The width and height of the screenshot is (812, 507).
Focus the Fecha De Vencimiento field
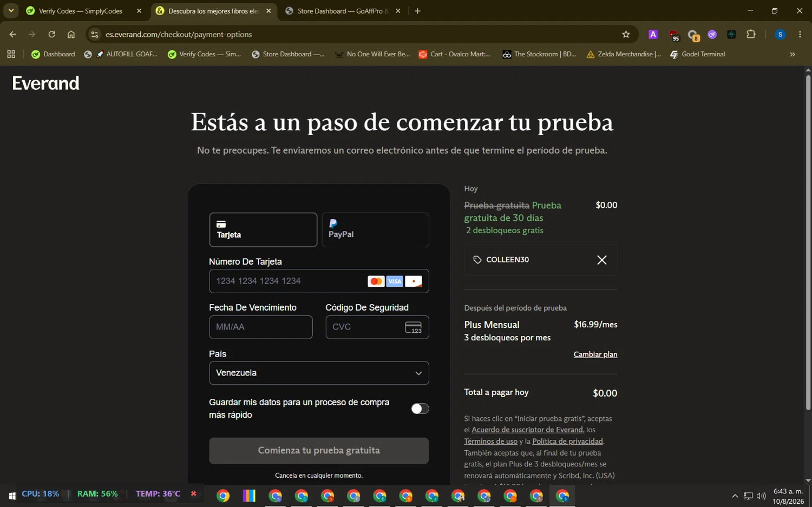261,327
